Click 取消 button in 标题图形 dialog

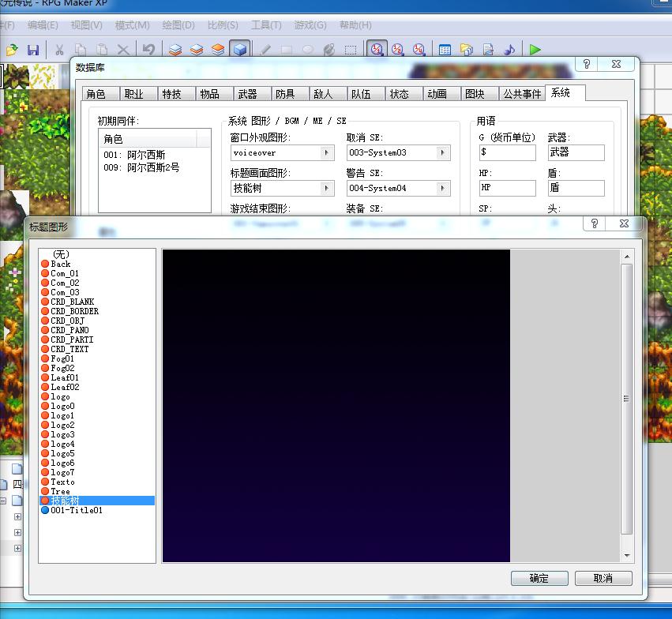(603, 578)
